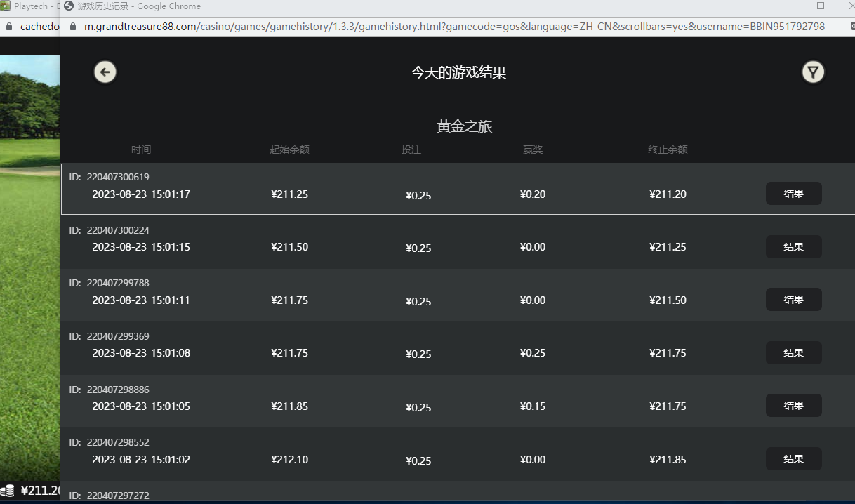Click the ¥0.25 win amount in the 15:01:08 row
The image size is (855, 504).
pos(533,353)
